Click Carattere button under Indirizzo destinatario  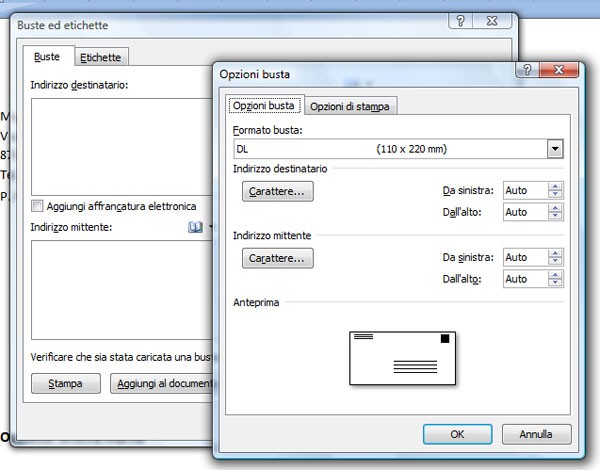pyautogui.click(x=278, y=190)
